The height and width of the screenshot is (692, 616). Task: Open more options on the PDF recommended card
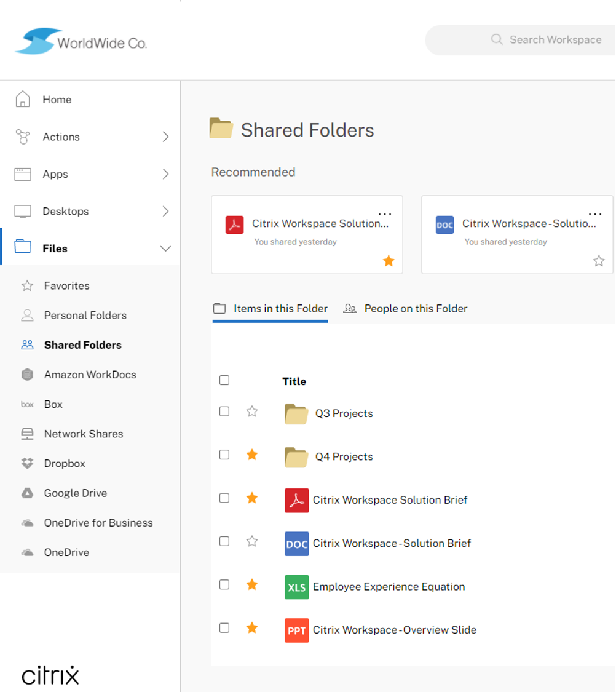click(x=385, y=214)
